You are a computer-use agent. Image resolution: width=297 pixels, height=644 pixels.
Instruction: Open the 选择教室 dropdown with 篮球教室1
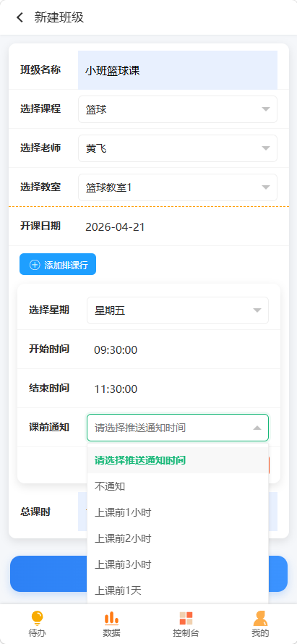(178, 187)
